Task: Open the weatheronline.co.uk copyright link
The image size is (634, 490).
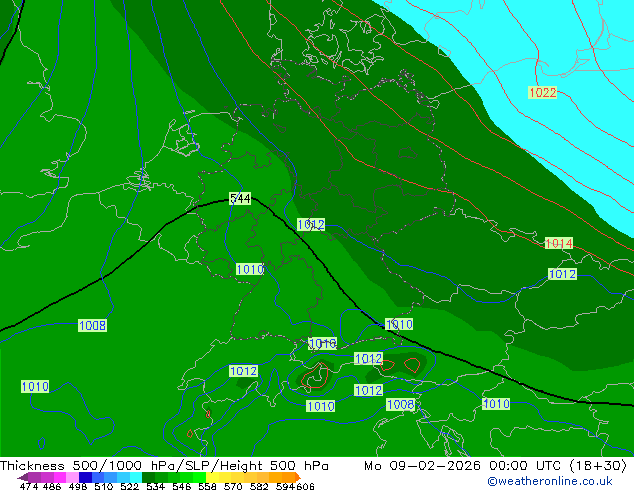Action: click(x=549, y=481)
